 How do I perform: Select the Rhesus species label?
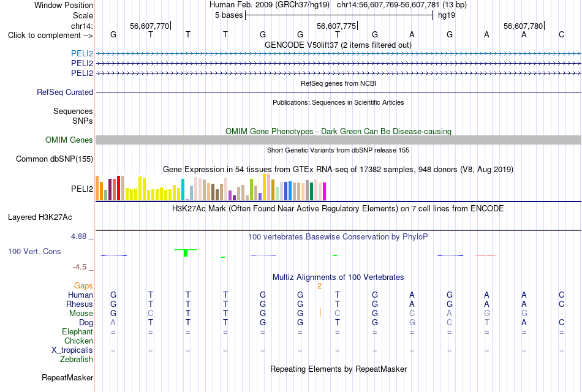(80, 304)
